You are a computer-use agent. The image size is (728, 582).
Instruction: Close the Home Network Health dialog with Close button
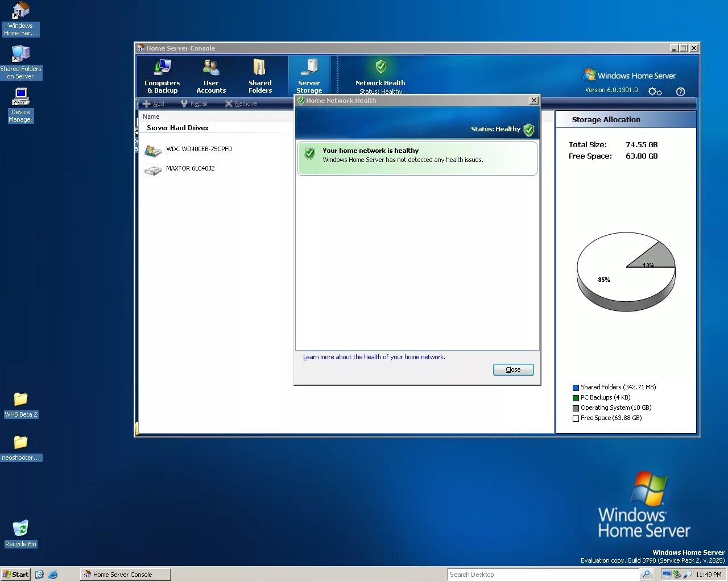click(x=513, y=369)
